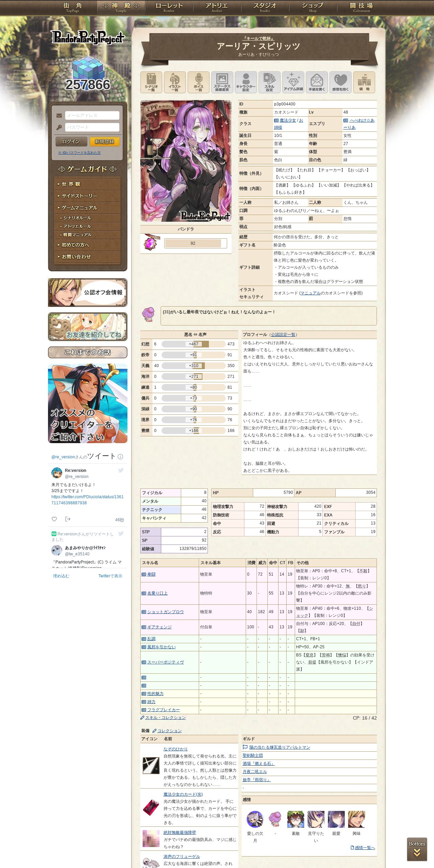This screenshot has width=434, height=868.
Task: Expand the ゲームマニュアル guide item
Action: [x=88, y=208]
